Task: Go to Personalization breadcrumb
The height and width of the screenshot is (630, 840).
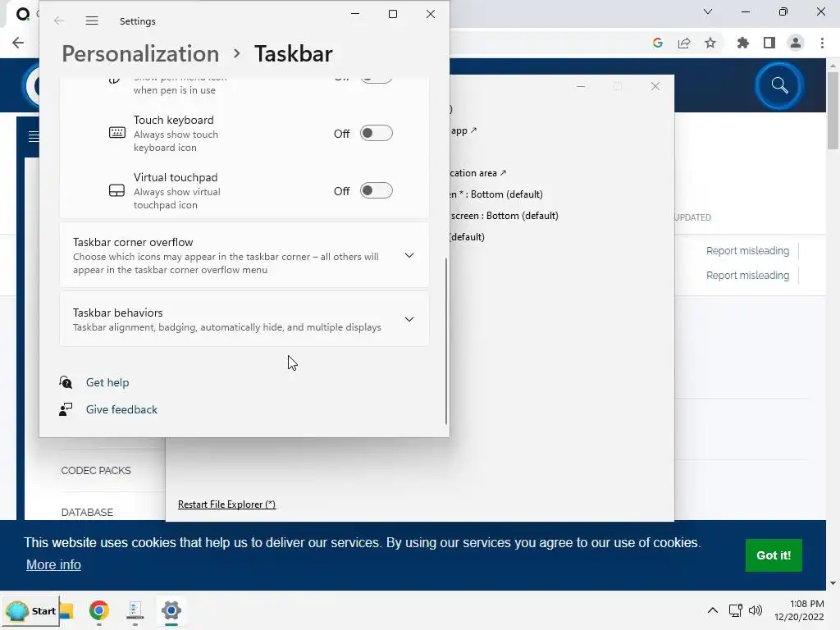Action: tap(140, 53)
